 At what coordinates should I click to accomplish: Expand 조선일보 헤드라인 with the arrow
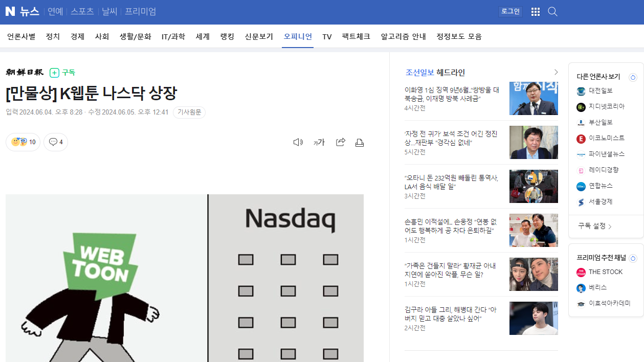pos(556,72)
